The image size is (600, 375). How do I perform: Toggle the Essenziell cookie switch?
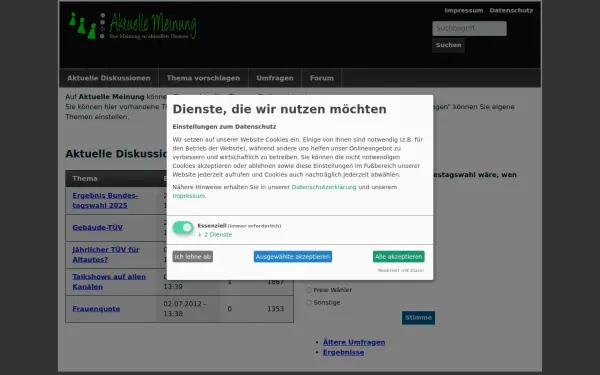[183, 227]
